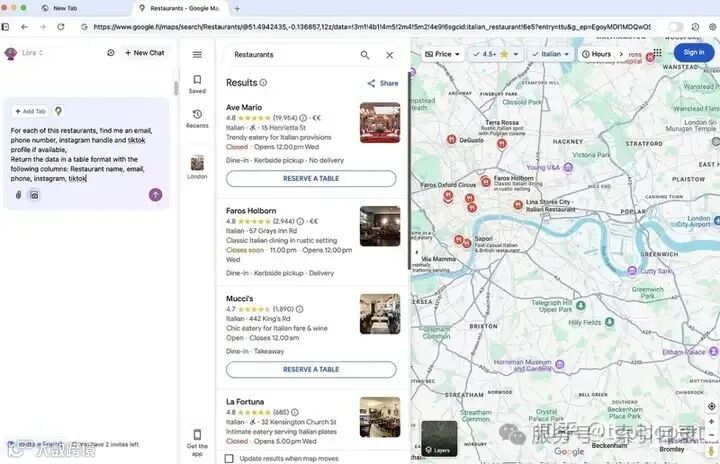720x464 pixels.
Task: Select the Lina Stores City map pin
Action: [x=518, y=205]
